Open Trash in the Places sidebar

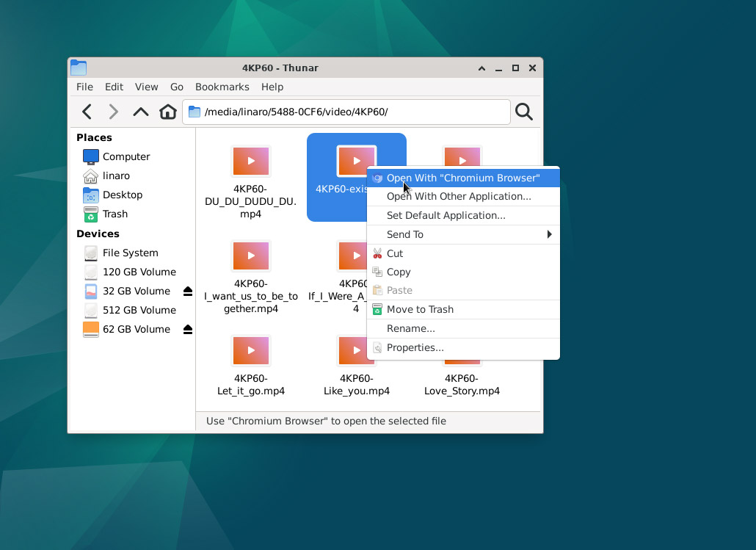[115, 214]
